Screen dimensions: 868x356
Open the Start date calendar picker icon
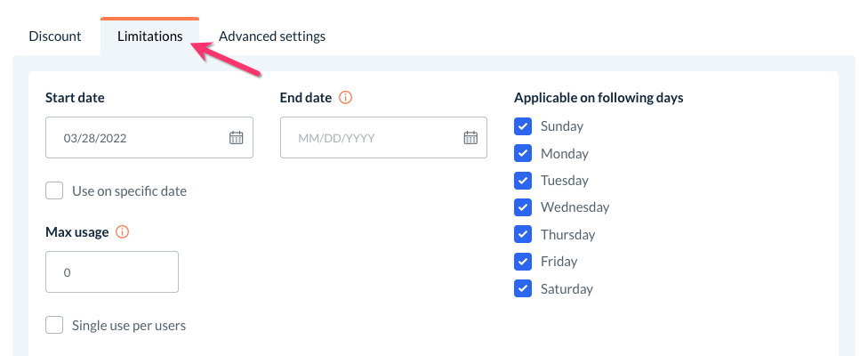click(236, 138)
